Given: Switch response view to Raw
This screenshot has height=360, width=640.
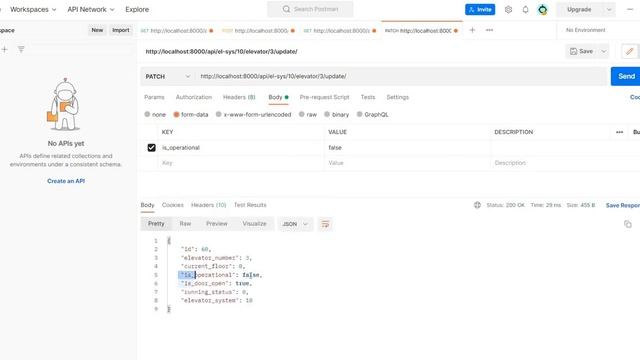Looking at the screenshot, I should tap(185, 224).
